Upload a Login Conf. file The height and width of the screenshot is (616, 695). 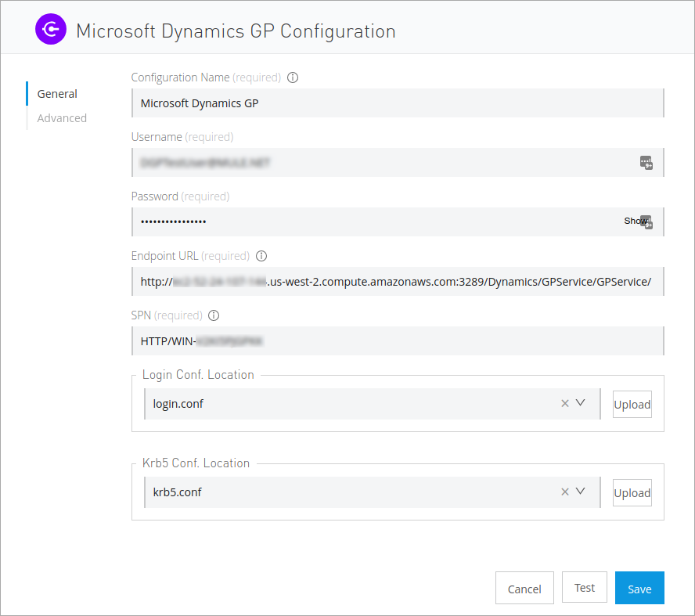pyautogui.click(x=632, y=405)
